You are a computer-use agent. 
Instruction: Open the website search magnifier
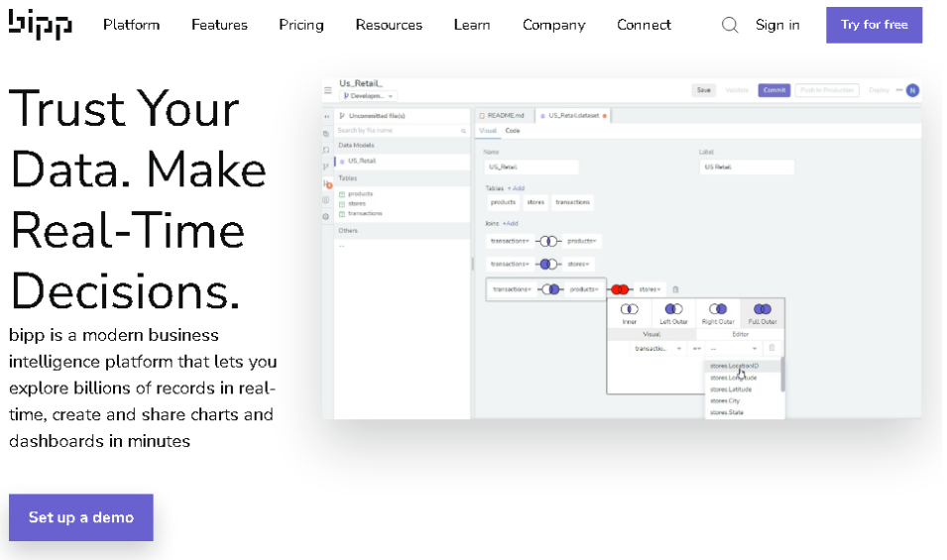(x=730, y=25)
